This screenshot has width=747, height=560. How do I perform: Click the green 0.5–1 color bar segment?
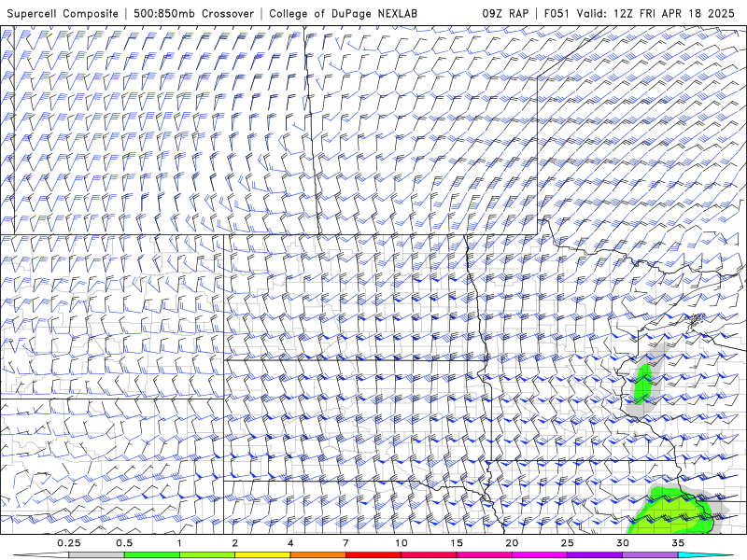pos(152,555)
